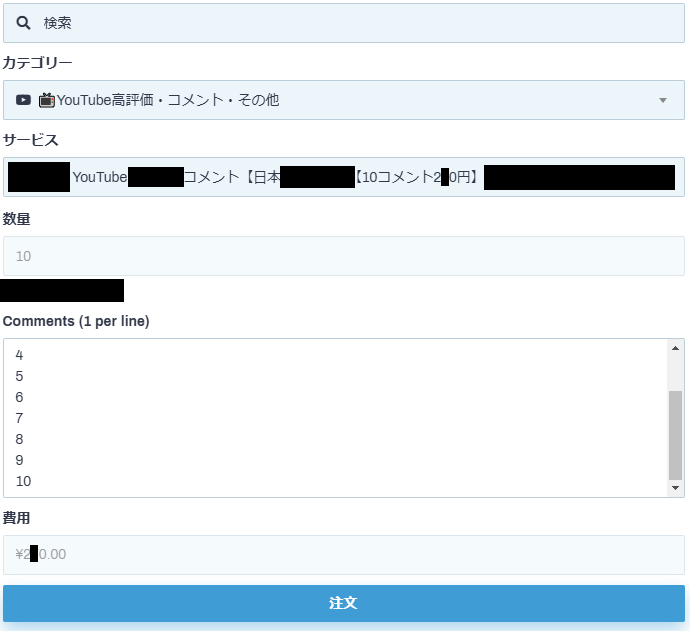Click the 数量 label text
The width and height of the screenshot is (690, 631).
click(x=16, y=219)
